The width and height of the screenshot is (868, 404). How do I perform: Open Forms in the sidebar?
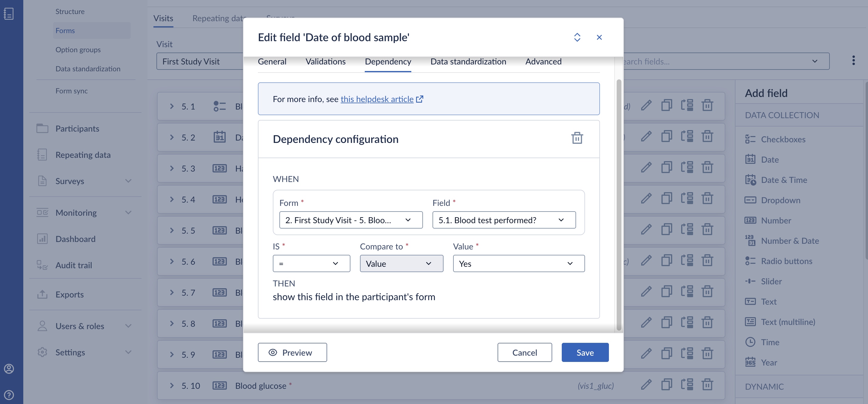coord(92,30)
